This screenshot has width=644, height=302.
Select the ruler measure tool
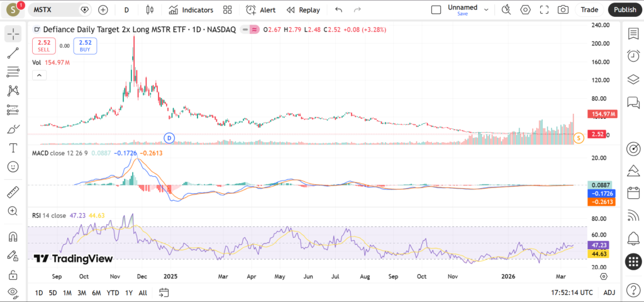click(x=13, y=191)
